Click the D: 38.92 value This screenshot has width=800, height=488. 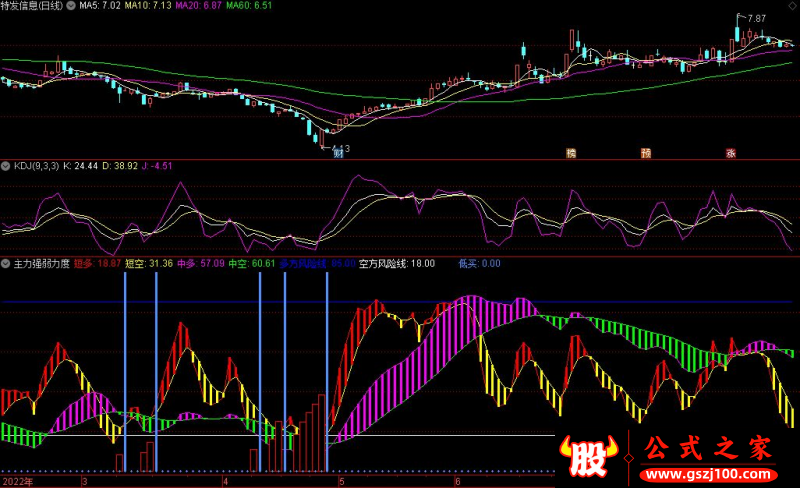coord(120,166)
